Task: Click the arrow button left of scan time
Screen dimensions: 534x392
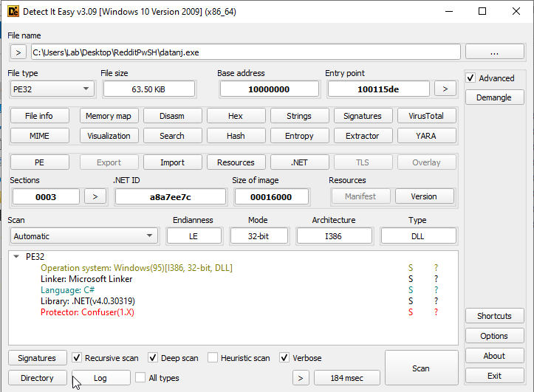Action: (x=300, y=378)
